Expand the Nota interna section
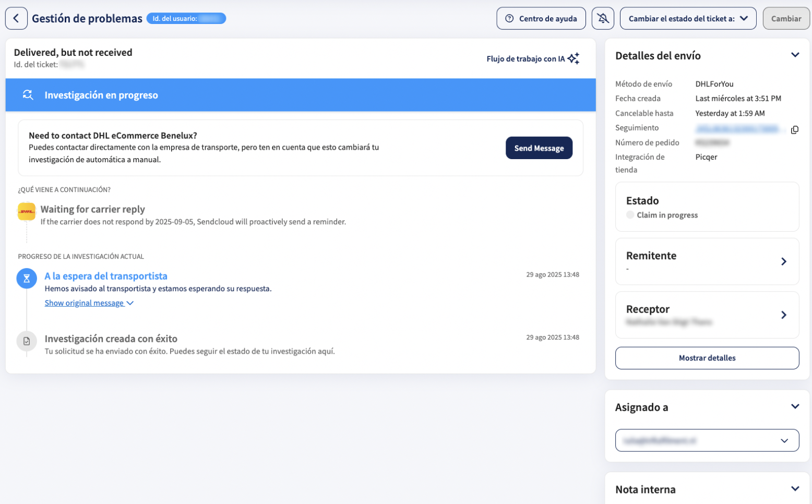 point(795,489)
